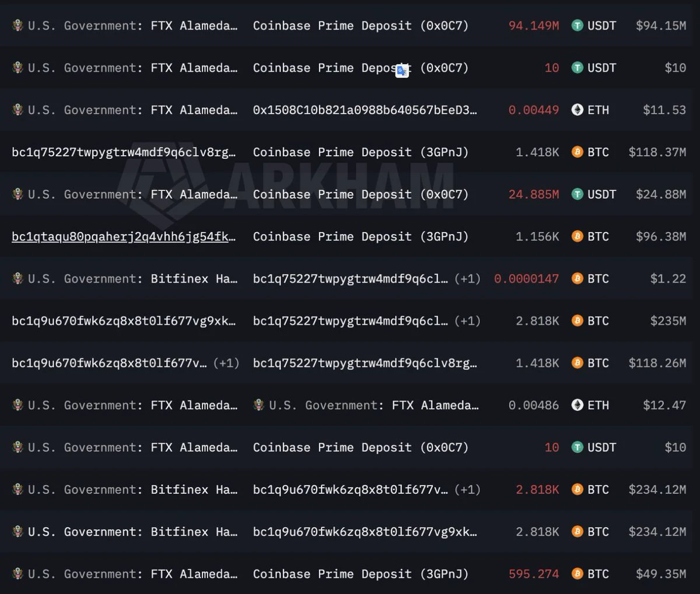Expand the (+1) recipients in the red 2.818K row
The width and height of the screenshot is (700, 594).
coord(467,490)
